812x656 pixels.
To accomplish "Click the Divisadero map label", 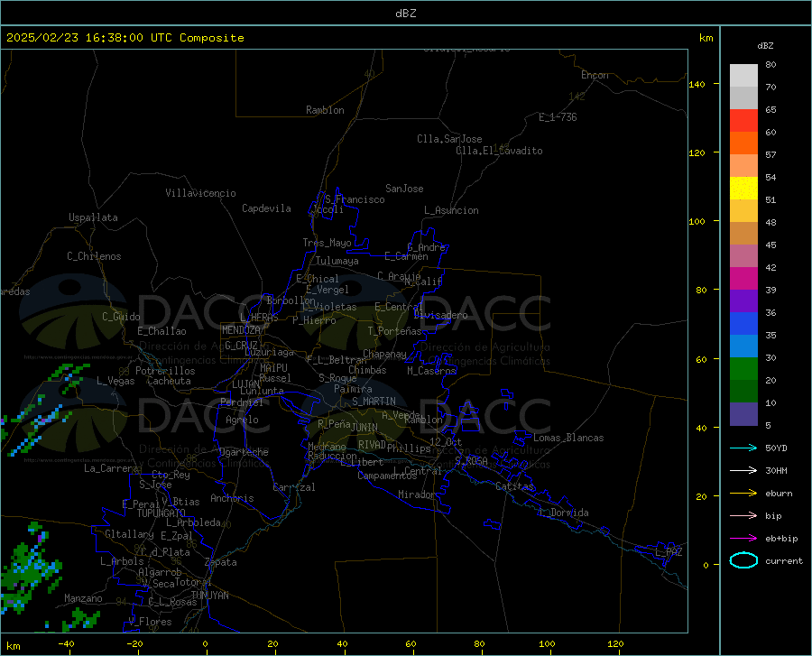I will (440, 315).
